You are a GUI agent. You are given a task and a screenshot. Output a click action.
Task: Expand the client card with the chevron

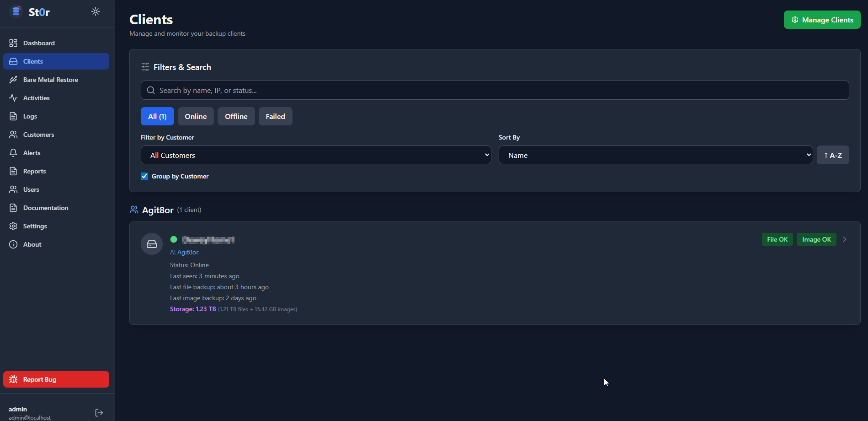click(845, 239)
